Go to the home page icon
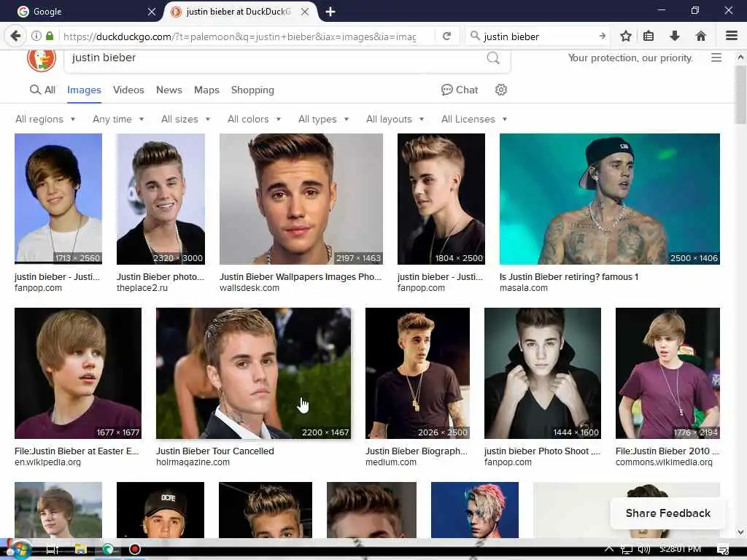 pyautogui.click(x=700, y=36)
